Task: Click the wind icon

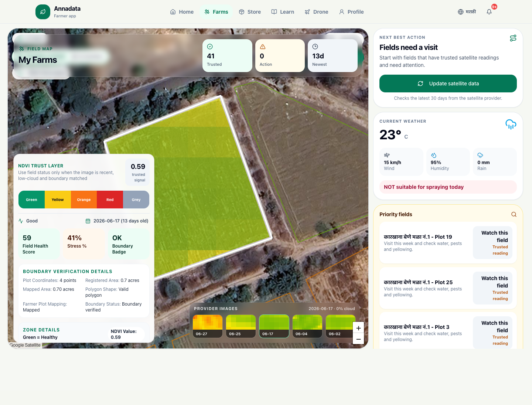Action: point(387,155)
